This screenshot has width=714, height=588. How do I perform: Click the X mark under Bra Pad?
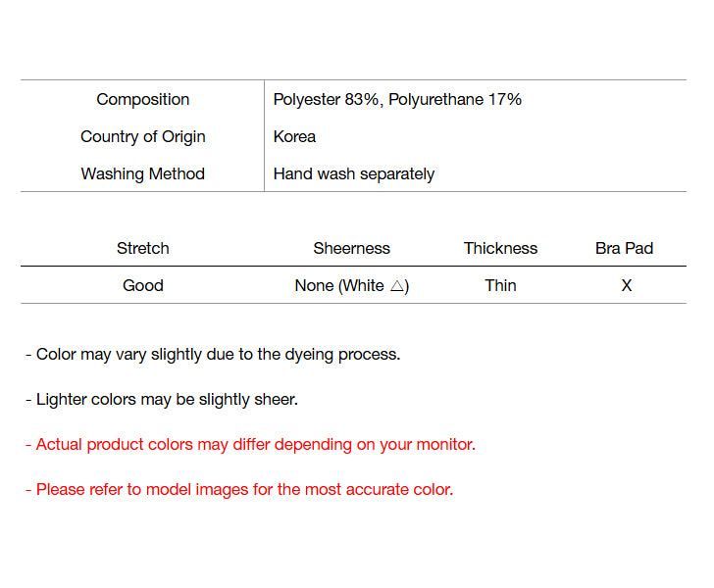[x=627, y=286]
